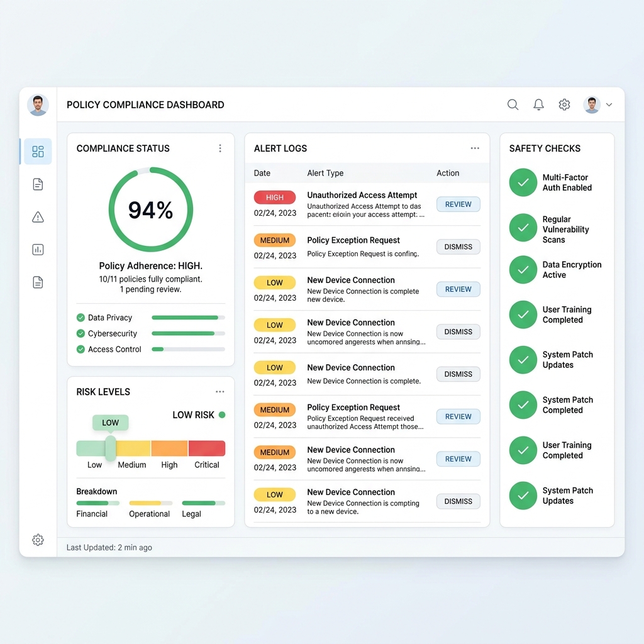This screenshot has height=644, width=644.
Task: Open the search icon in header
Action: (x=513, y=105)
